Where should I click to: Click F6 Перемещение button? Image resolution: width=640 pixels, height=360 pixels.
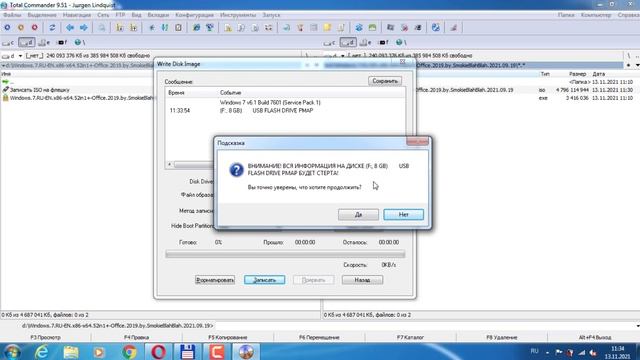pyautogui.click(x=319, y=338)
